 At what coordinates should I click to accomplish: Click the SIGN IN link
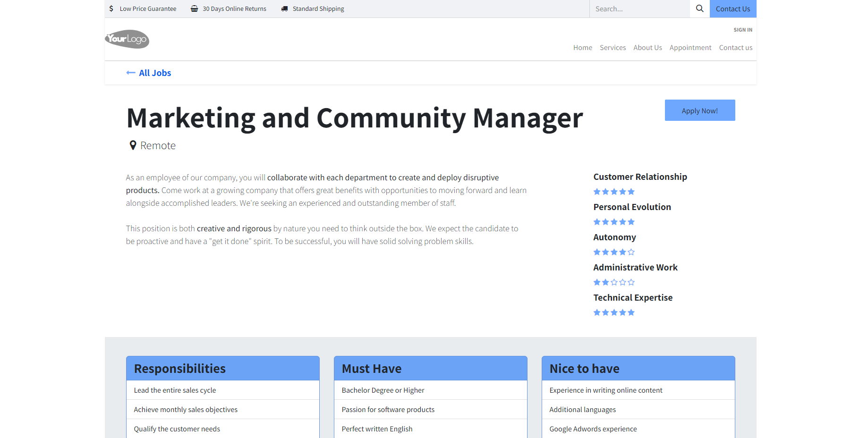[x=742, y=30]
